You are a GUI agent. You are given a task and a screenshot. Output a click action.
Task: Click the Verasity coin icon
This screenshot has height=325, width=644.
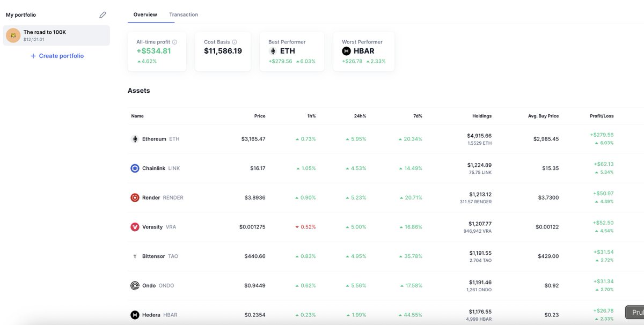(x=135, y=227)
